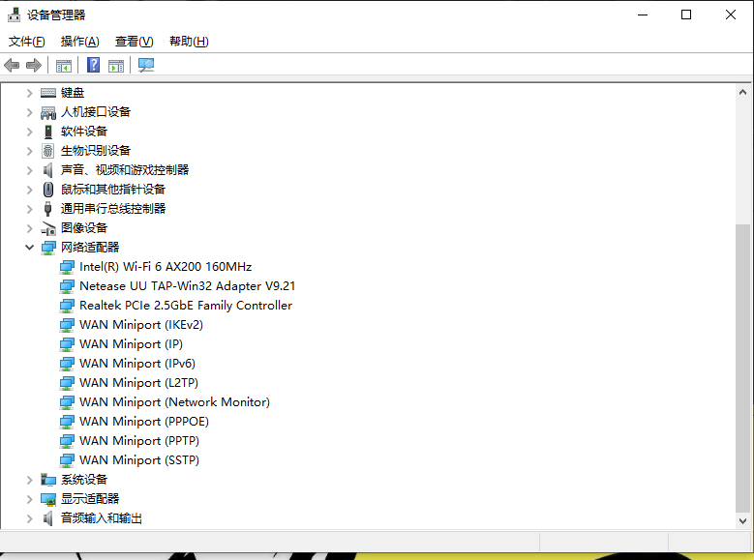The image size is (754, 560).
Task: Click the scan for hardware changes icon
Action: point(146,65)
